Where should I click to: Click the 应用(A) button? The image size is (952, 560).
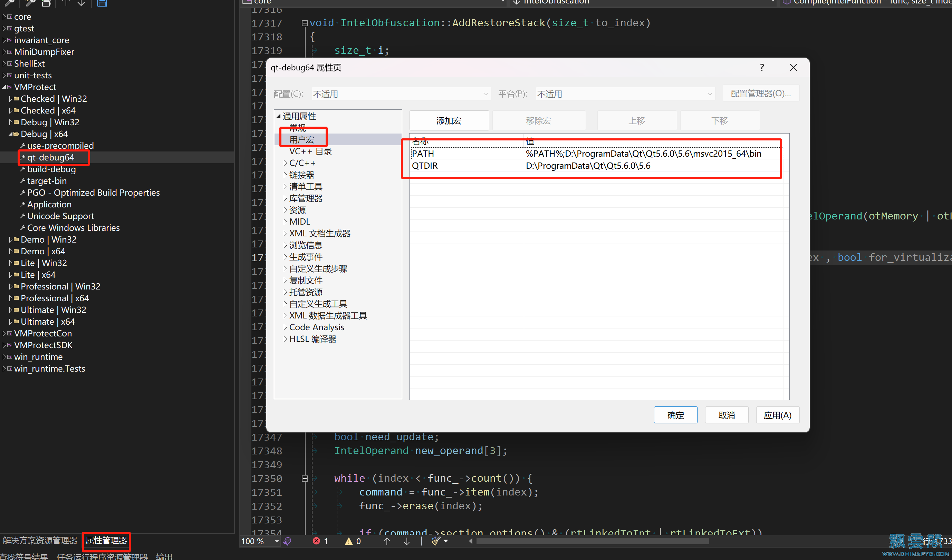click(x=778, y=415)
